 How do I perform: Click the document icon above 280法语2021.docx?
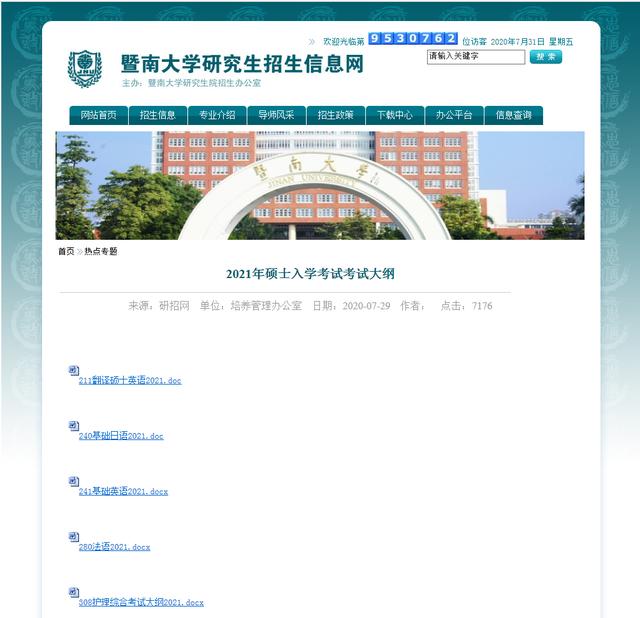click(74, 537)
